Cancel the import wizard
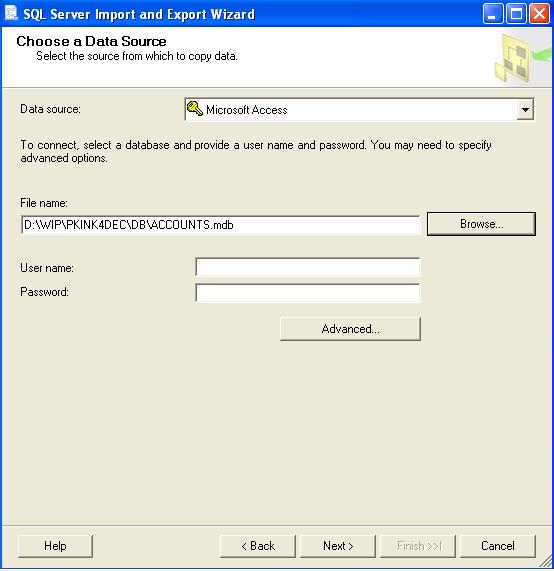 point(498,546)
